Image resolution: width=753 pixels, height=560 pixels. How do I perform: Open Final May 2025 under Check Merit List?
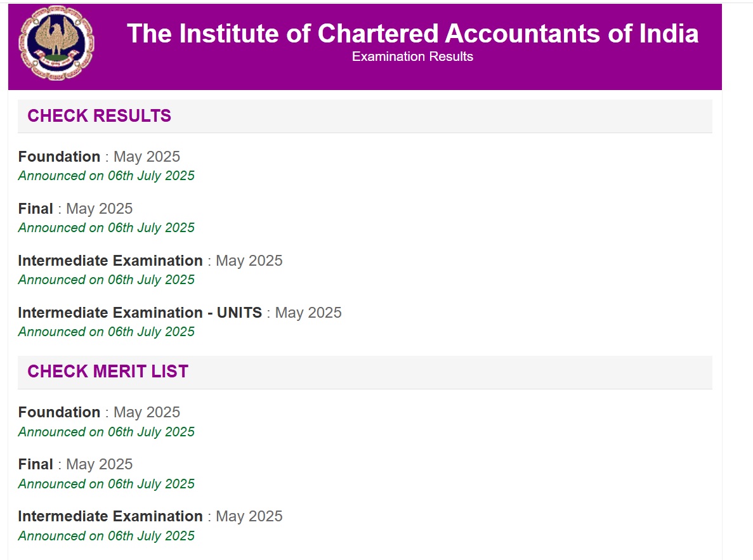pyautogui.click(x=36, y=464)
